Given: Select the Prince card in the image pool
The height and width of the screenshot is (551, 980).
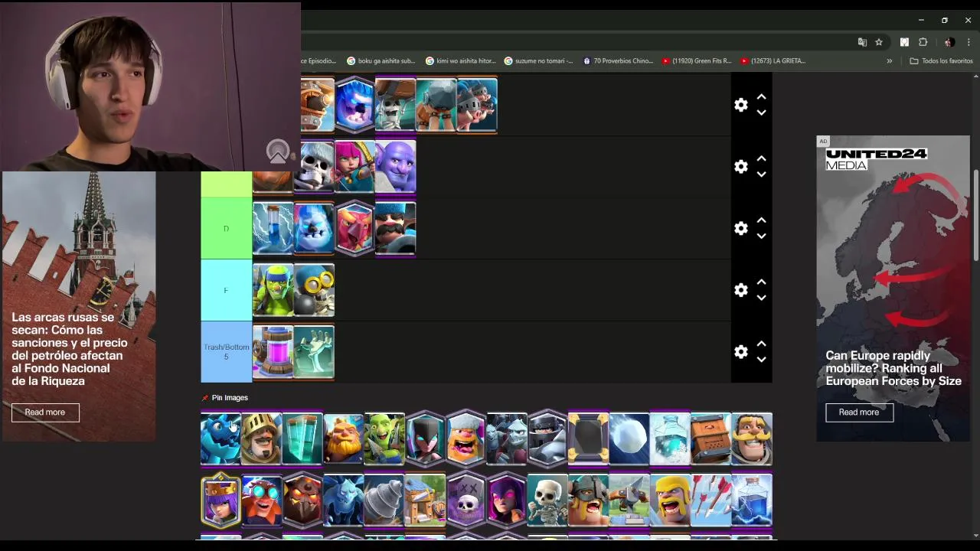Looking at the screenshot, I should [x=262, y=439].
